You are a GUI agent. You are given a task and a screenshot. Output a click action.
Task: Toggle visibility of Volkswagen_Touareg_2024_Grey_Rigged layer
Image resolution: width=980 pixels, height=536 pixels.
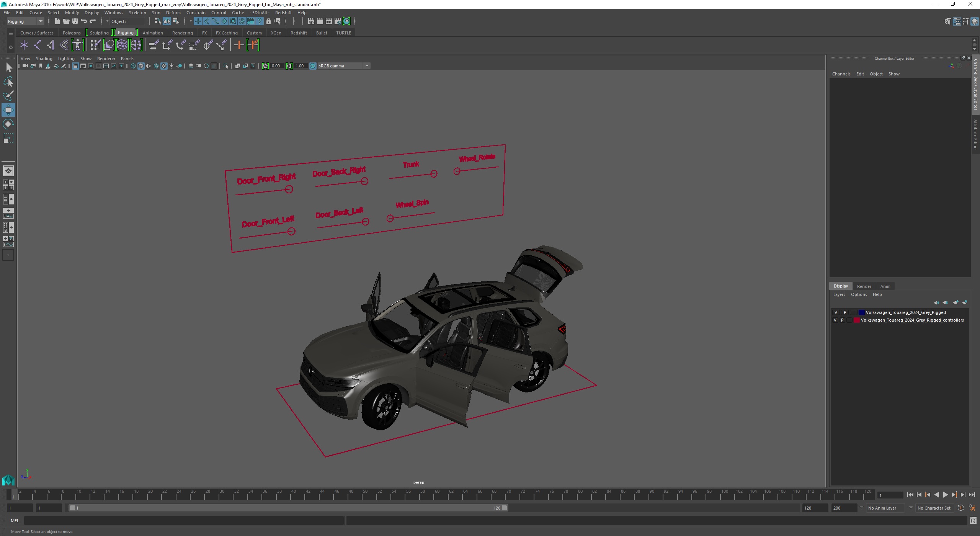pyautogui.click(x=836, y=312)
